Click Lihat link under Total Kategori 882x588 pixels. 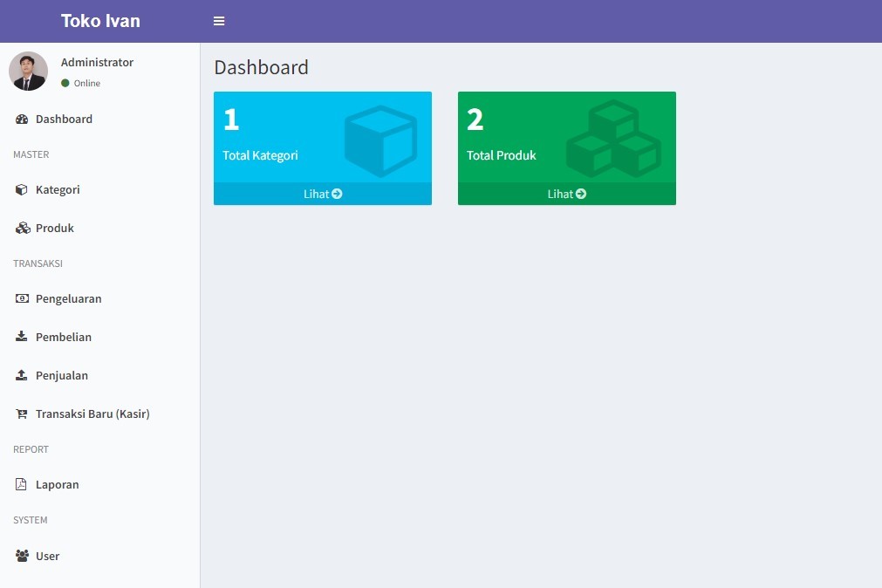tap(323, 194)
